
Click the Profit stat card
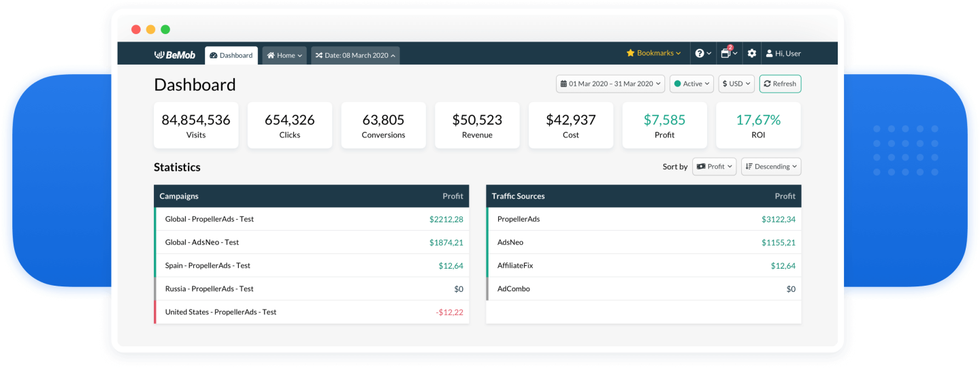(664, 126)
